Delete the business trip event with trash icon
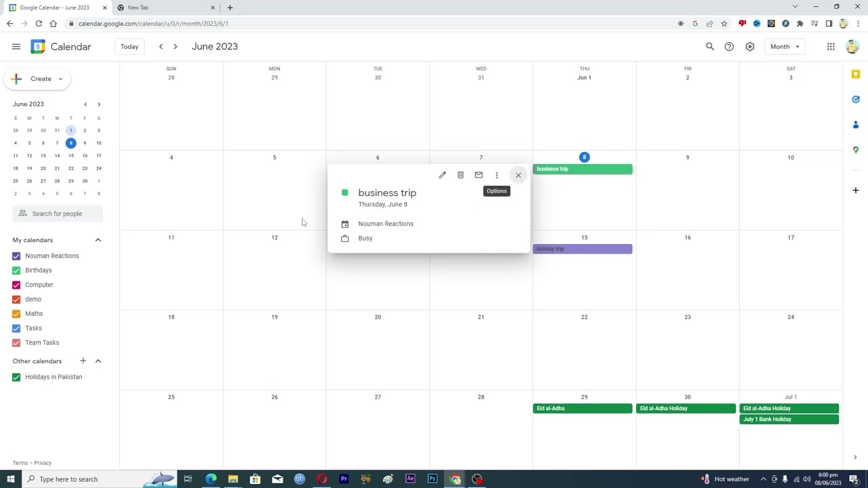 click(x=460, y=175)
